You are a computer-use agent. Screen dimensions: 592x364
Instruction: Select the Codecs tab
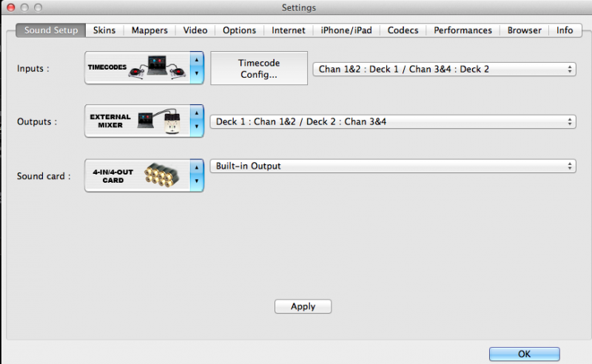pyautogui.click(x=403, y=30)
